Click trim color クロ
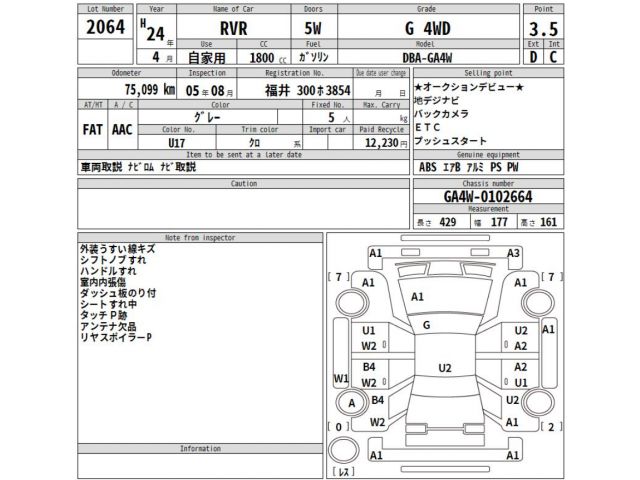 (x=254, y=142)
